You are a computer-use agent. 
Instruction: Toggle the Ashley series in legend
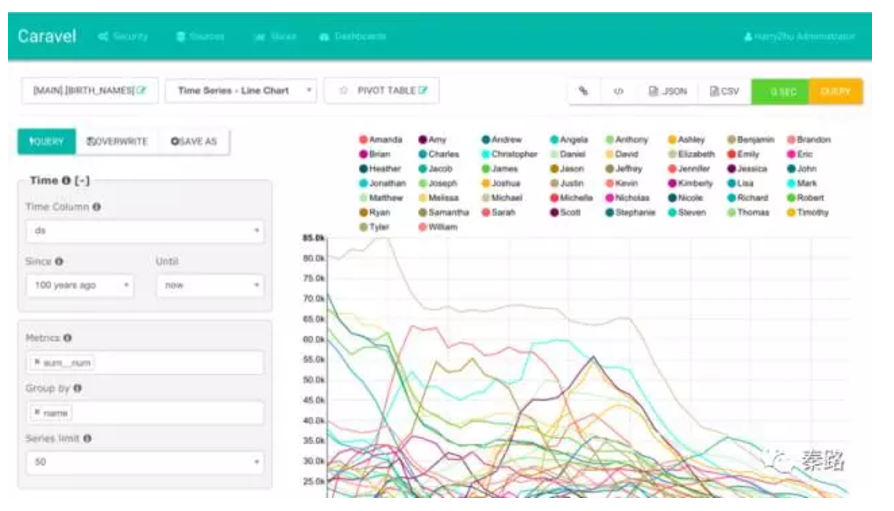pos(686,140)
